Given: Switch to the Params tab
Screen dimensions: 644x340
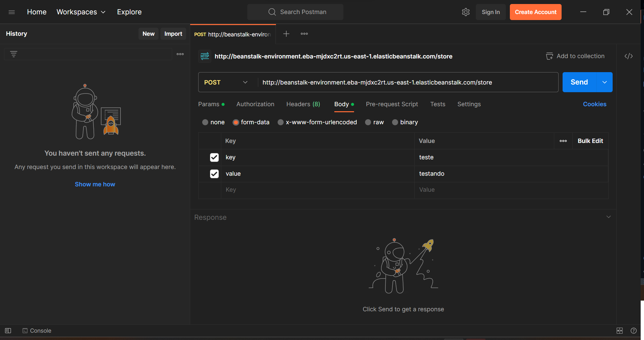Looking at the screenshot, I should (x=211, y=104).
